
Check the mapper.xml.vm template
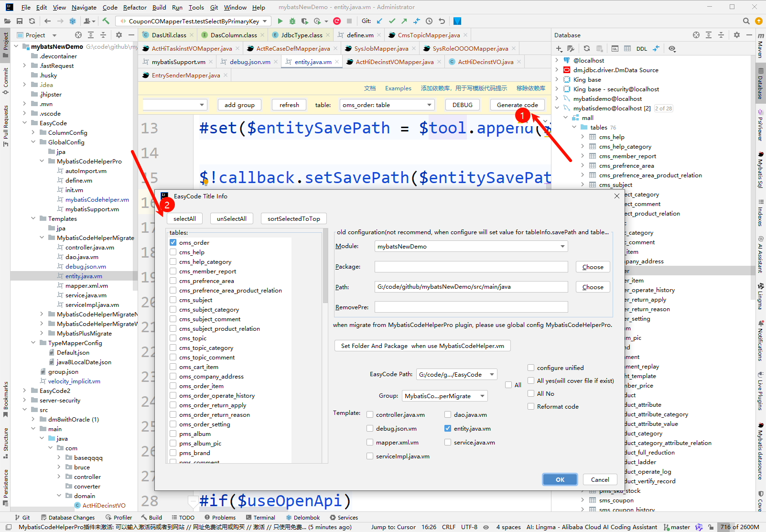[370, 442]
